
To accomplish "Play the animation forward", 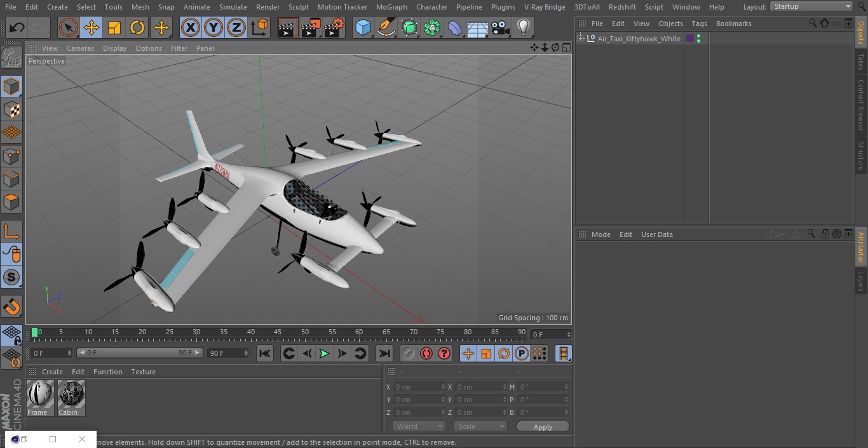I will (x=324, y=353).
